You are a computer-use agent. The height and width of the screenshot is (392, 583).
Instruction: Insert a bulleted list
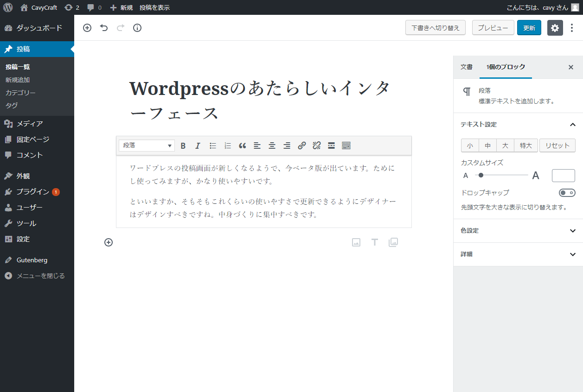click(213, 145)
